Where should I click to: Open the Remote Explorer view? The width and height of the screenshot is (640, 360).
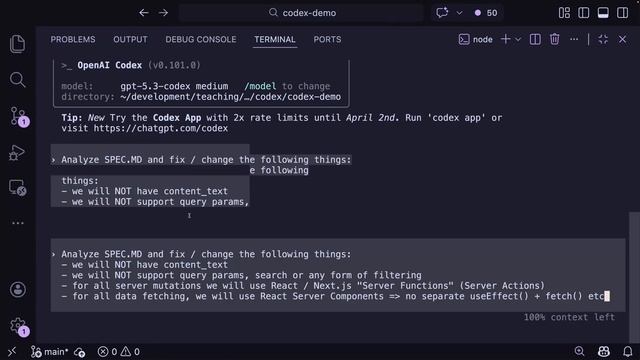pos(17,188)
